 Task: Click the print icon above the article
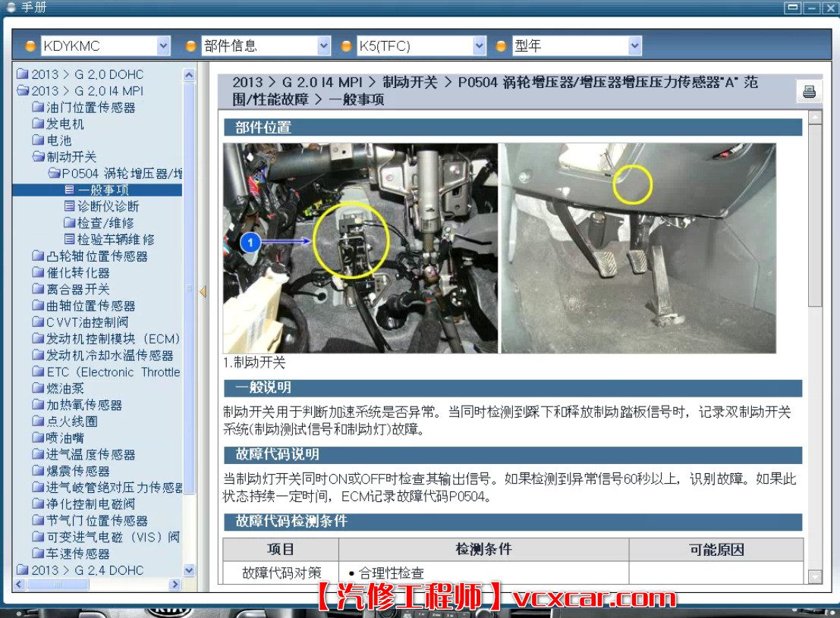(809, 89)
